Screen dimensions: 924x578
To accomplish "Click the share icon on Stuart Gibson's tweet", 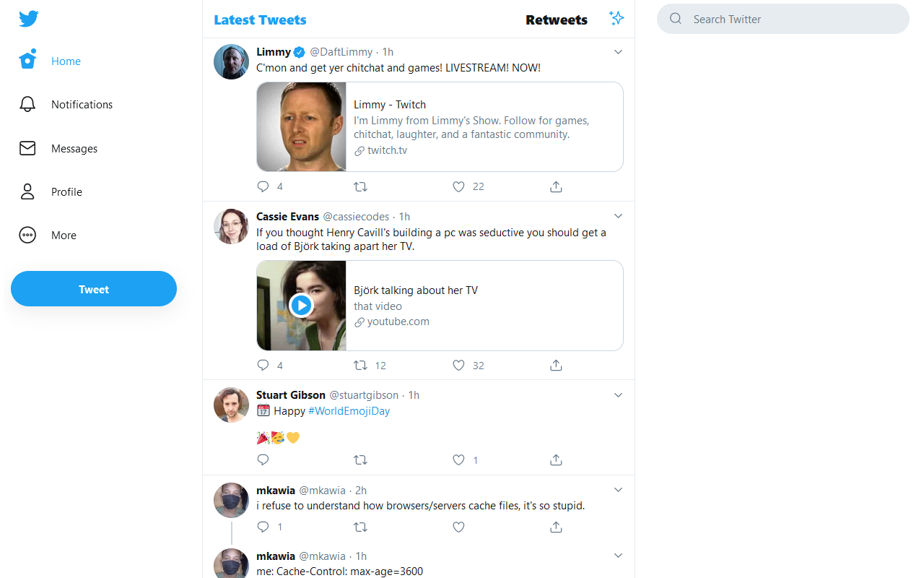I will (x=555, y=460).
